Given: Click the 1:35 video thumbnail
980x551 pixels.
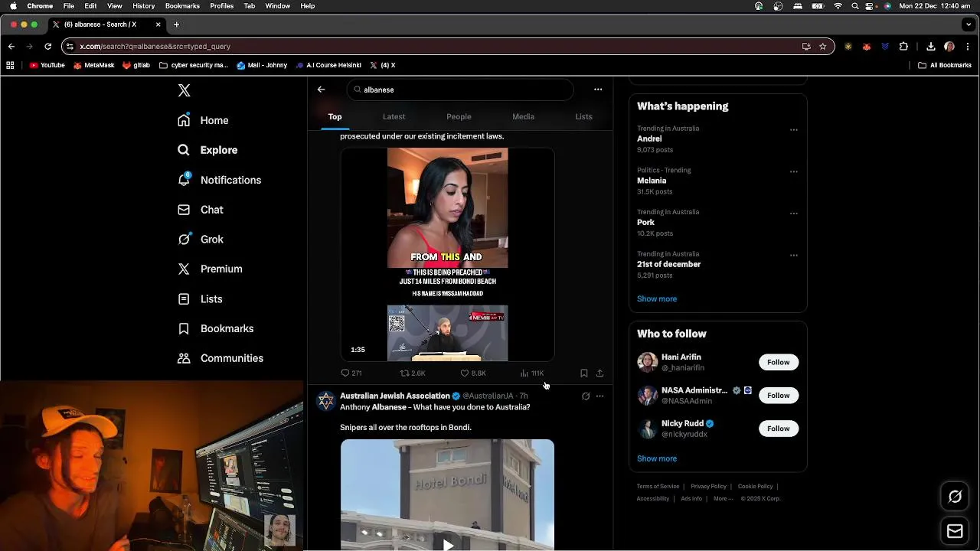Looking at the screenshot, I should point(447,254).
